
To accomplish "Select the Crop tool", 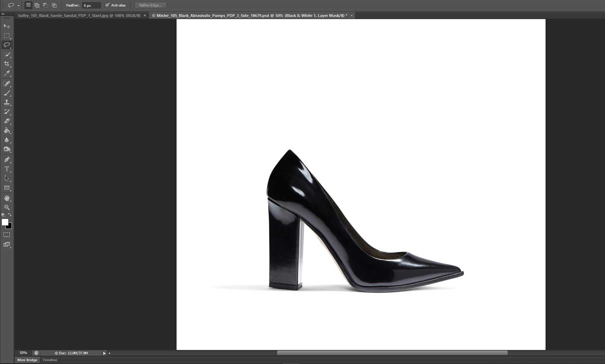I will pos(6,64).
